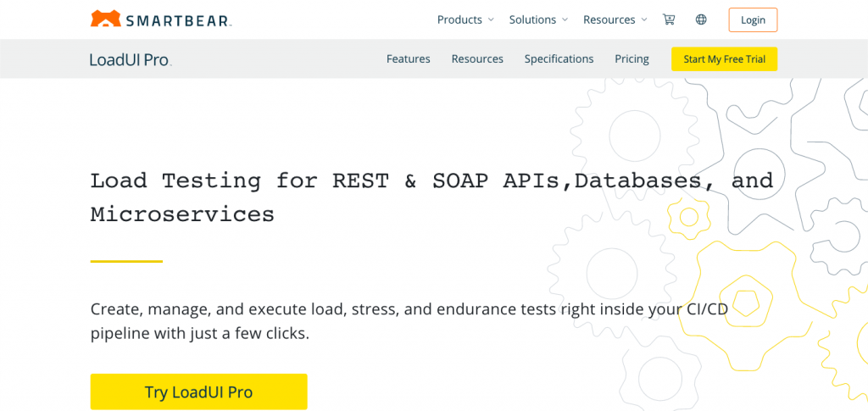The height and width of the screenshot is (411, 868).
Task: View the Pricing page
Action: click(x=632, y=58)
